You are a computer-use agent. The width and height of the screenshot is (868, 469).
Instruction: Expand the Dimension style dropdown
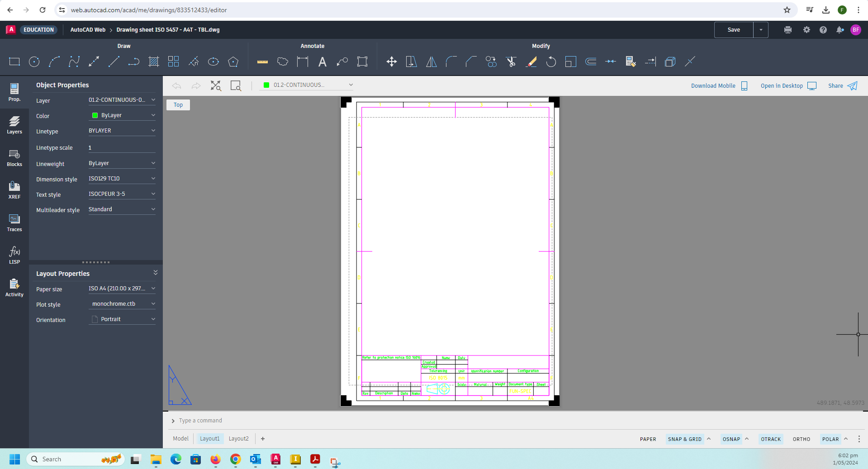(x=122, y=179)
